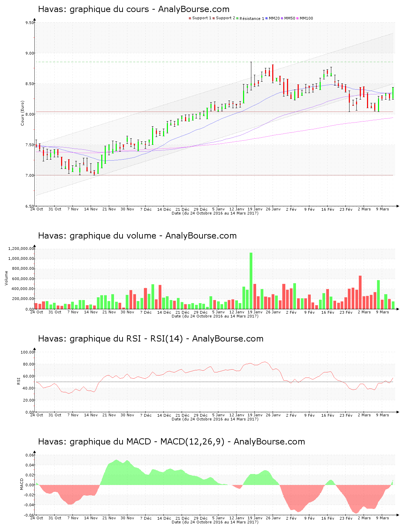Click '24 Oct' date on price chart
This screenshot has height=532, width=412.
click(x=37, y=209)
